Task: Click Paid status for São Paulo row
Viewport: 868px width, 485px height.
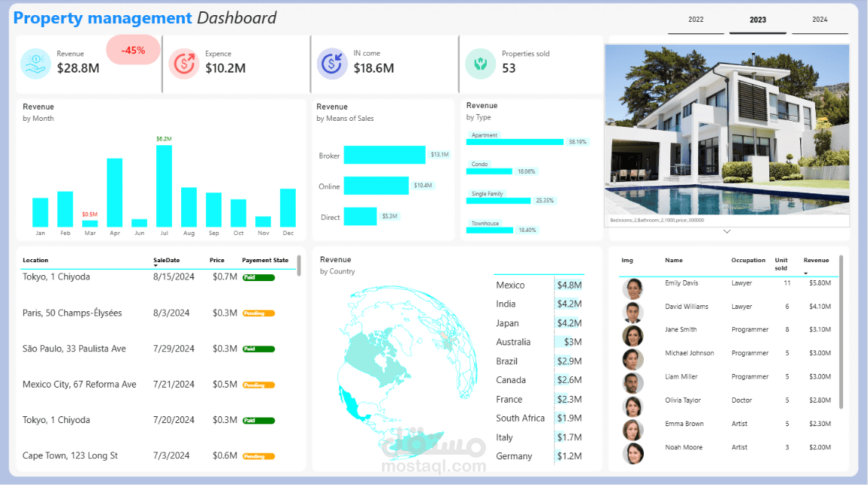Action: pos(259,349)
